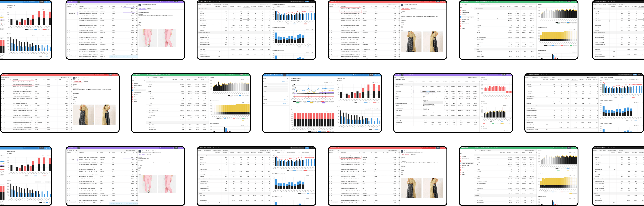Click the round icon on the FP&A Expenses row

412,94
